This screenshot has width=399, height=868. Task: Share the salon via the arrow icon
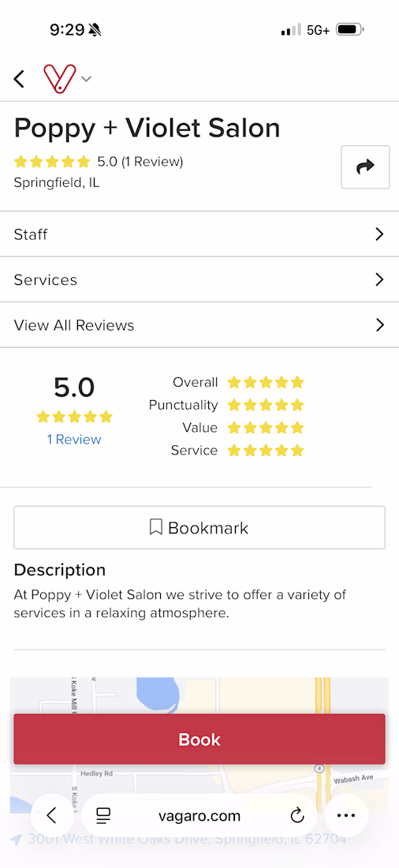365,166
